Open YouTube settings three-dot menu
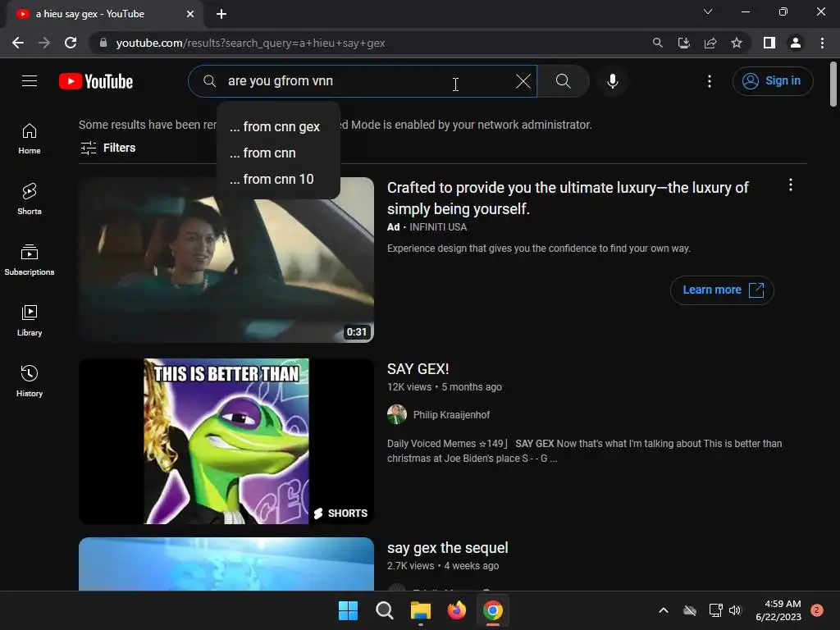 710,81
